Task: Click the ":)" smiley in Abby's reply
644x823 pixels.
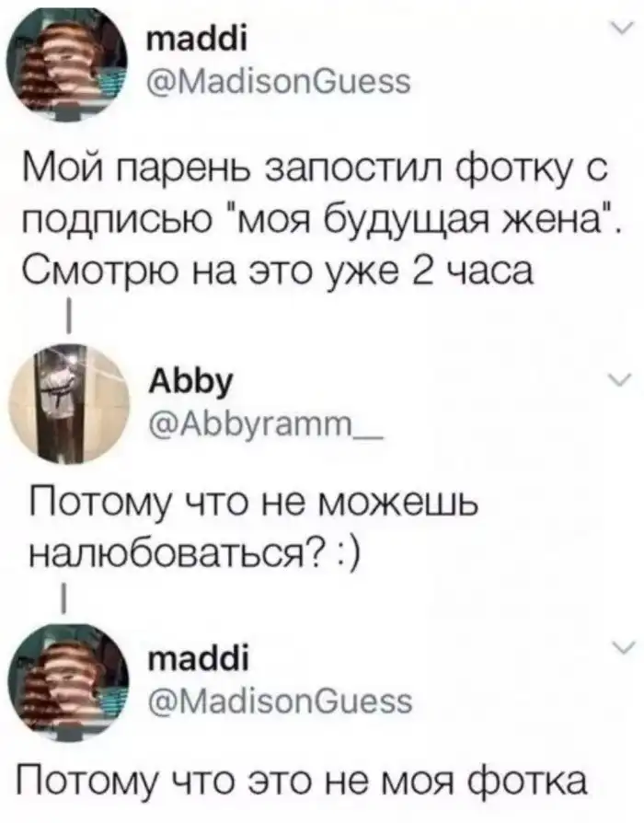Action: click(x=346, y=554)
